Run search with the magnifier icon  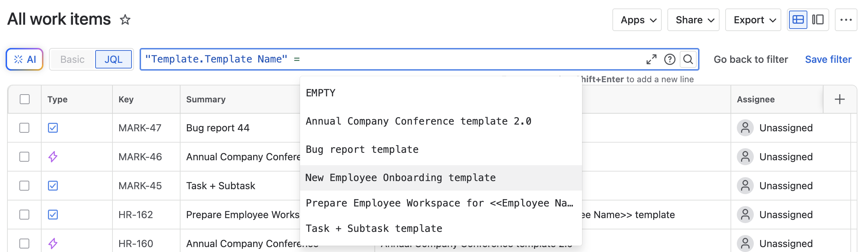[x=688, y=59]
